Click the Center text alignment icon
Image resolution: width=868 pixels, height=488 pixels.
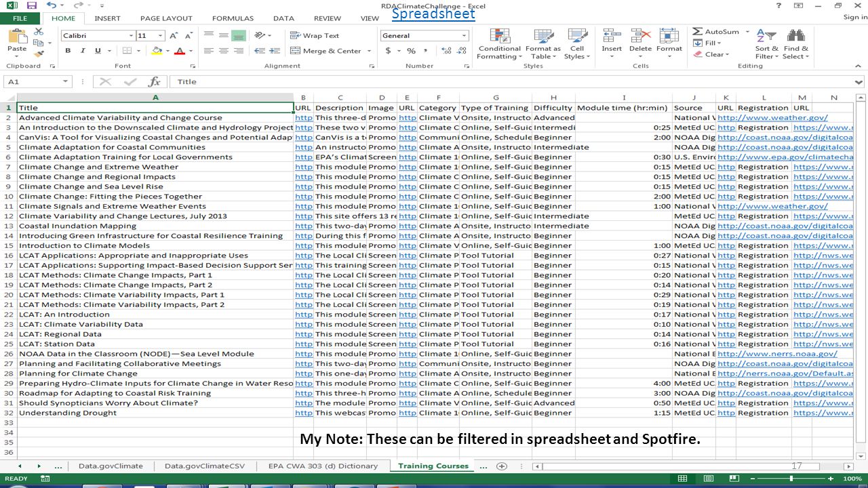[x=224, y=51]
